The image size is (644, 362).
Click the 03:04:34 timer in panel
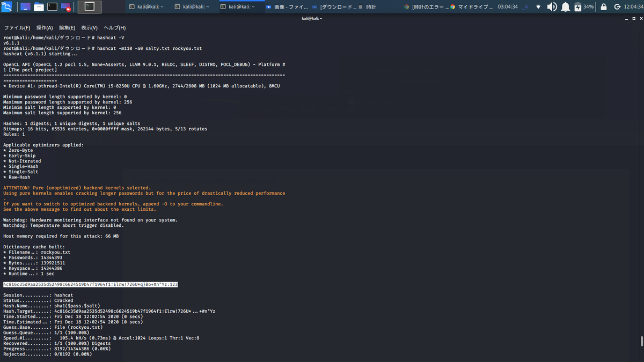(508, 7)
